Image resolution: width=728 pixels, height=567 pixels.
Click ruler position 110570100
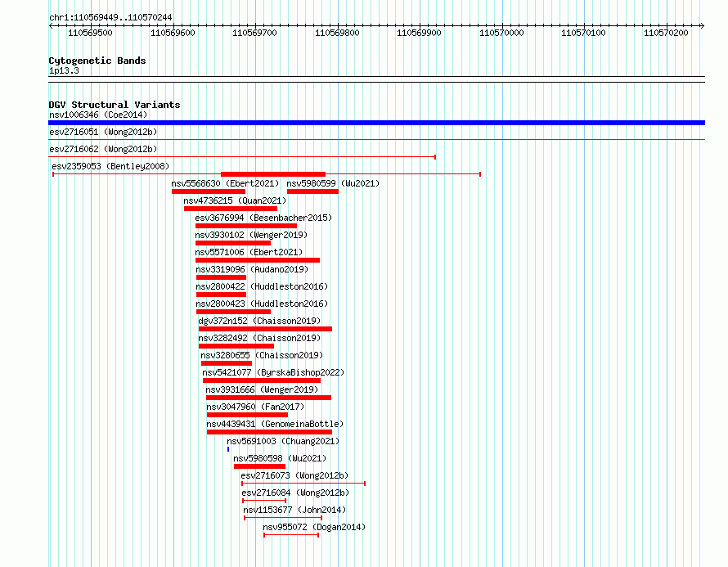pyautogui.click(x=583, y=33)
